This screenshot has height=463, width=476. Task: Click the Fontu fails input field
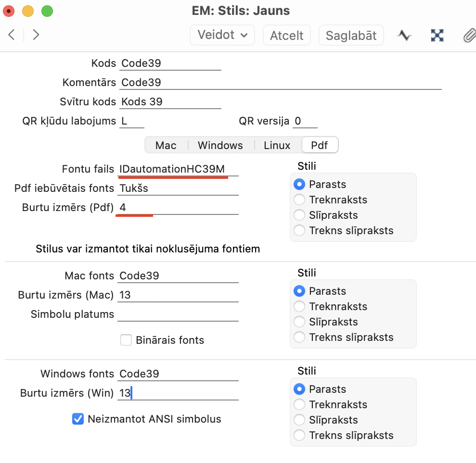point(178,169)
